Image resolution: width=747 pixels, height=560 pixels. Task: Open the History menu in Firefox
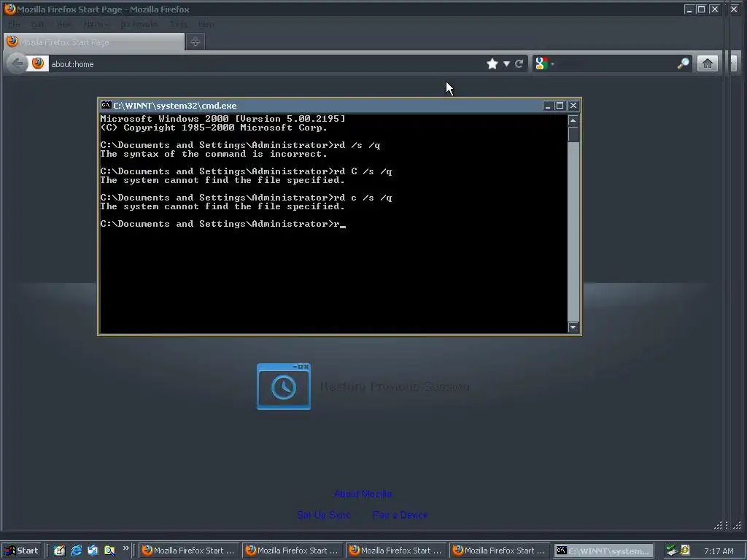coord(96,24)
